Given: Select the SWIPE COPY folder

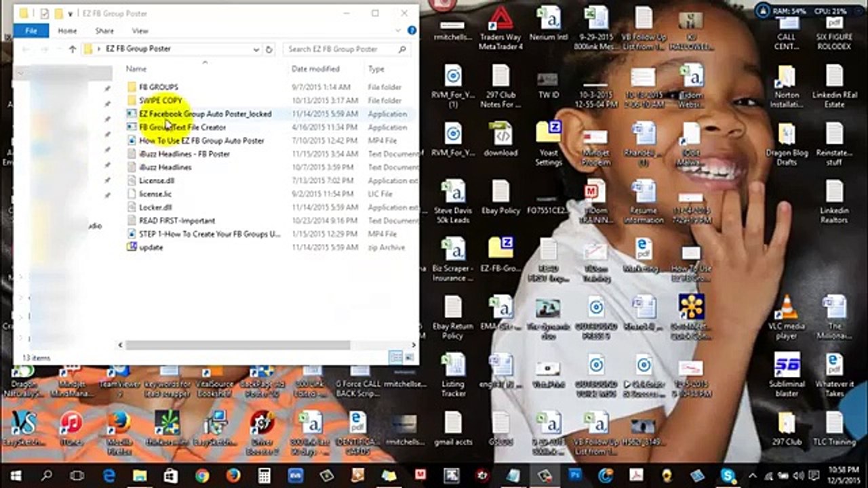Looking at the screenshot, I should click(x=161, y=100).
